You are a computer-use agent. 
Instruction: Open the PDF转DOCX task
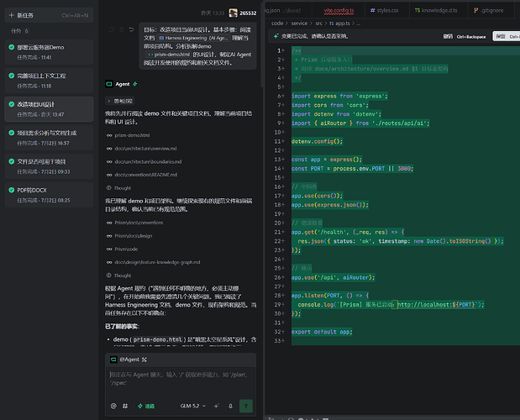click(49, 195)
